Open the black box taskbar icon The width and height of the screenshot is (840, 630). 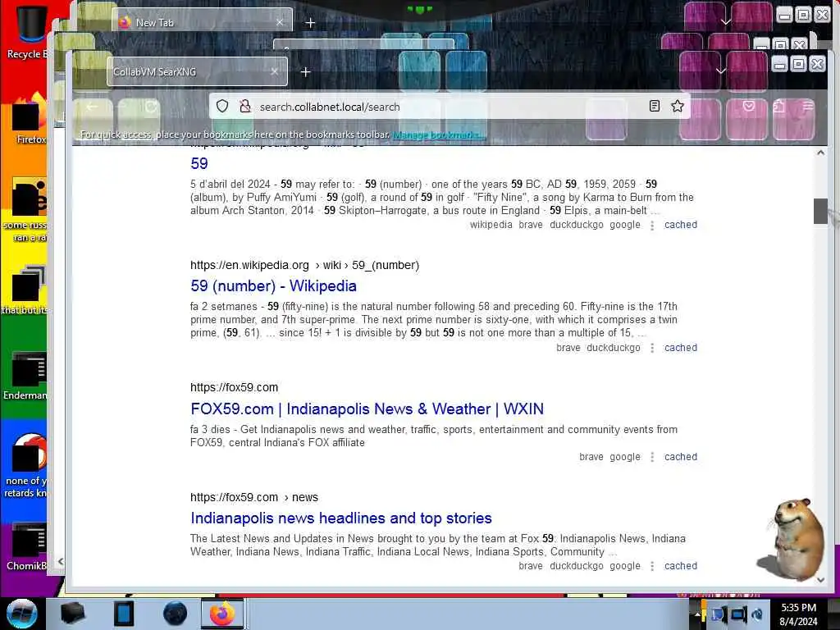[73, 614]
